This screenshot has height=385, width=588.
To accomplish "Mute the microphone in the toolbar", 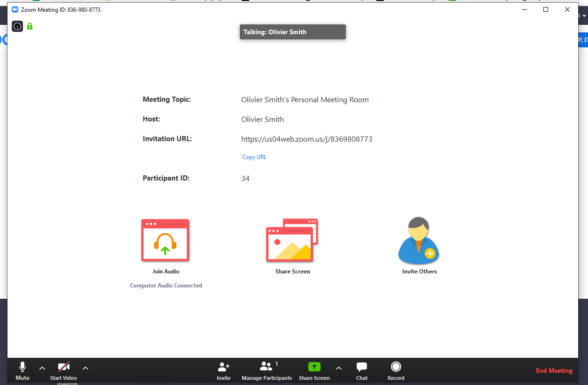I will click(x=23, y=371).
